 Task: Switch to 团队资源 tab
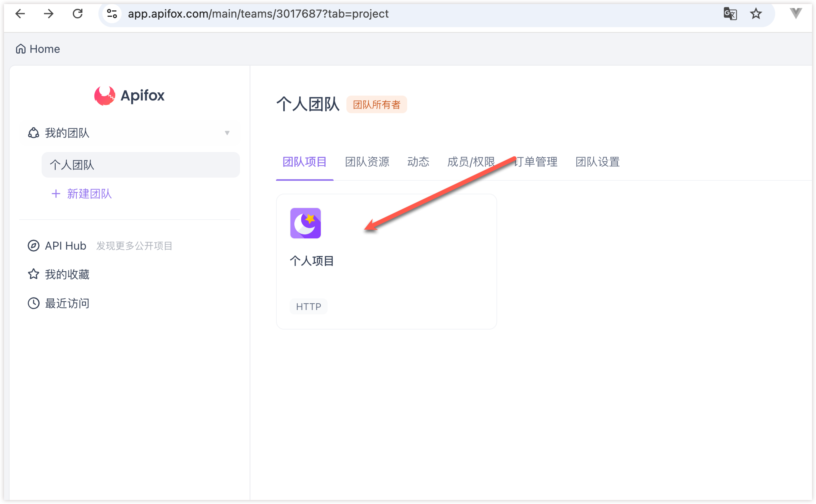(367, 162)
